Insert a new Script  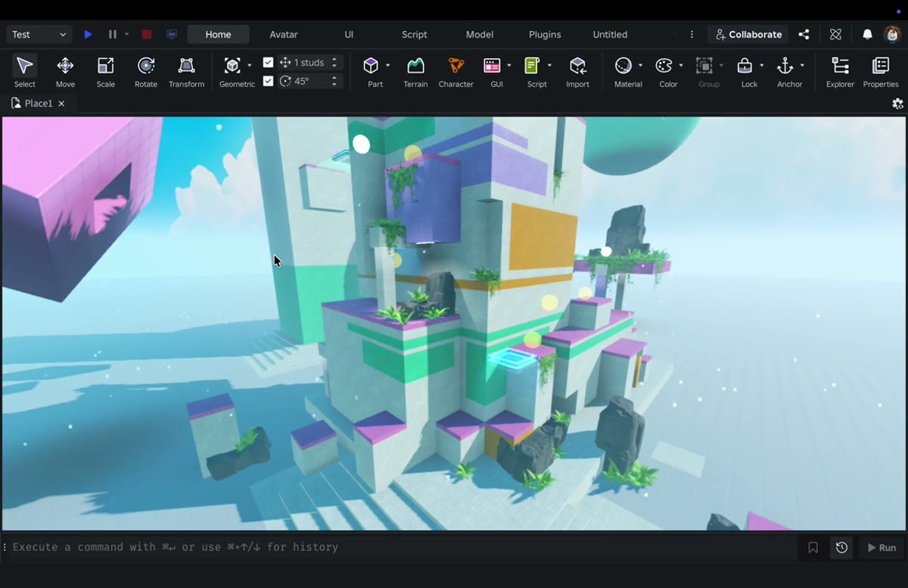(x=532, y=66)
